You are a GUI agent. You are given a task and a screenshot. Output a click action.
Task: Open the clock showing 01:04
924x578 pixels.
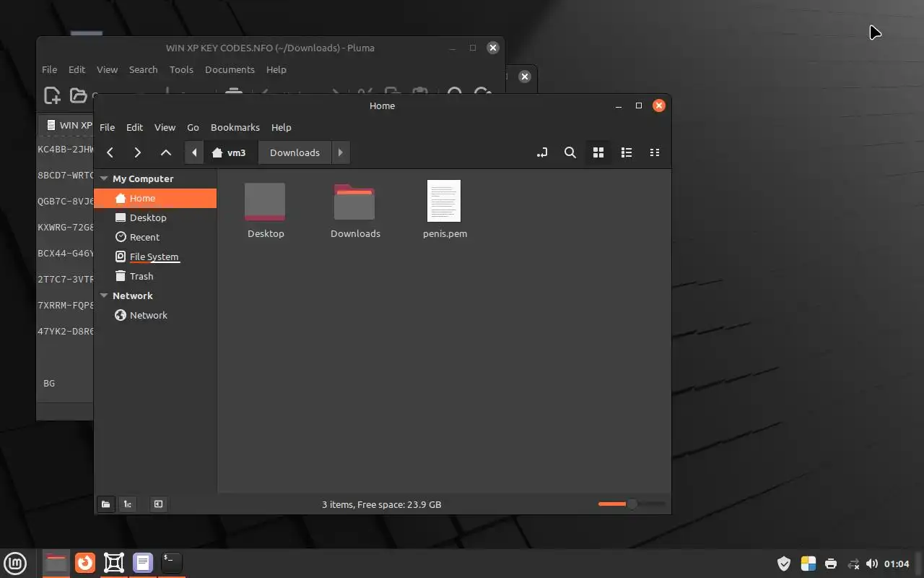click(897, 564)
